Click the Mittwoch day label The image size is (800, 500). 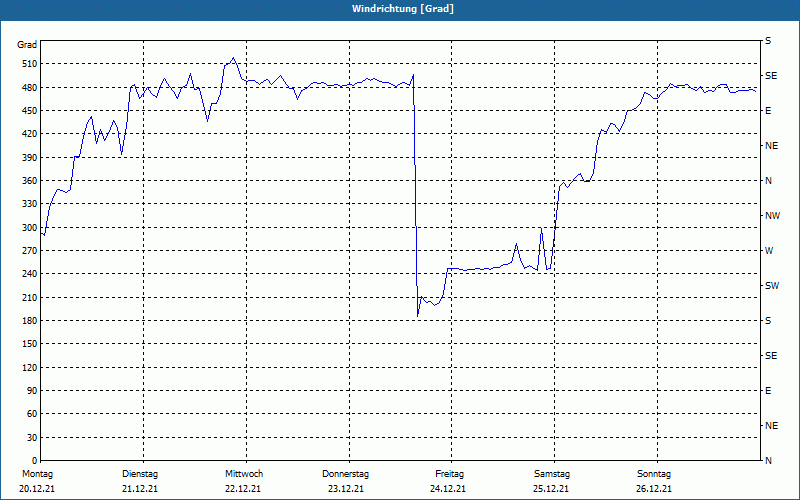tap(244, 474)
